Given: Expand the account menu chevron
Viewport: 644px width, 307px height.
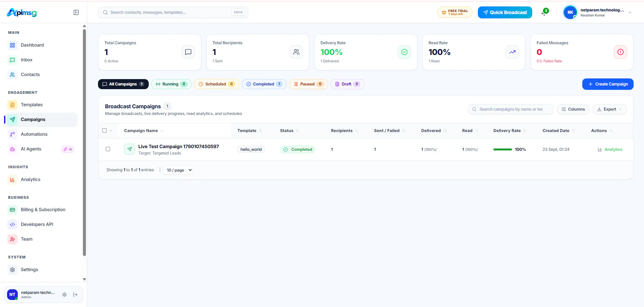Looking at the screenshot, I should point(630,12).
